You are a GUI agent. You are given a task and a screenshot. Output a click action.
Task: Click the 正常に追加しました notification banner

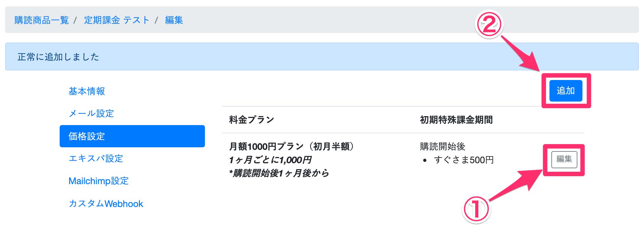click(58, 57)
